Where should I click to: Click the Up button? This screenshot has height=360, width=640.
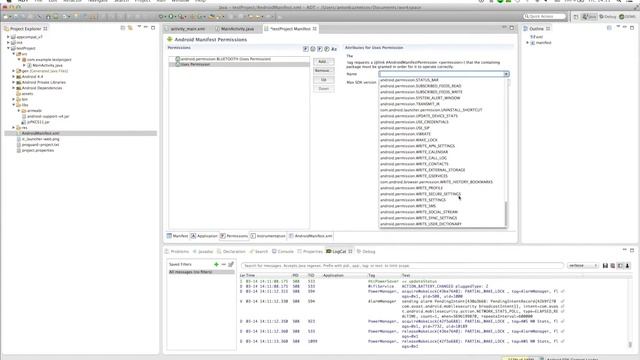323,80
